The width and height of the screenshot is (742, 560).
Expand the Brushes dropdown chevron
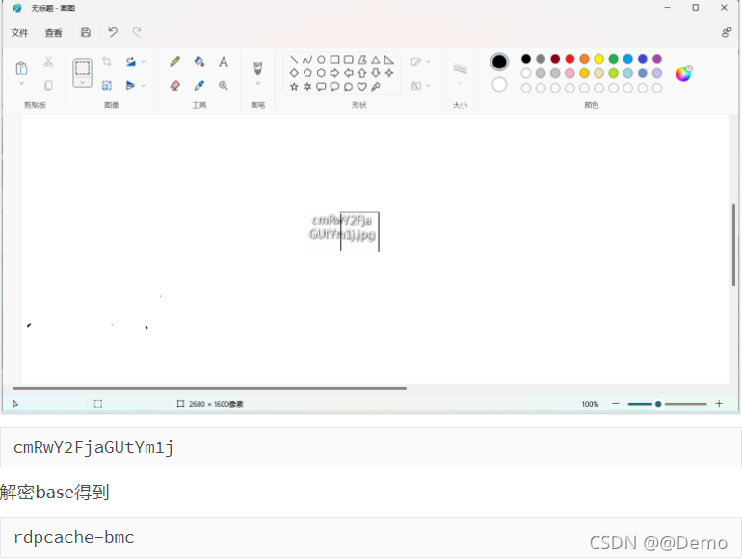pyautogui.click(x=258, y=83)
